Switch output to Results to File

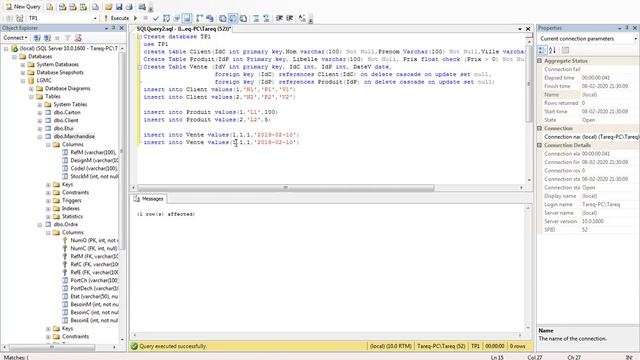pos(243,18)
